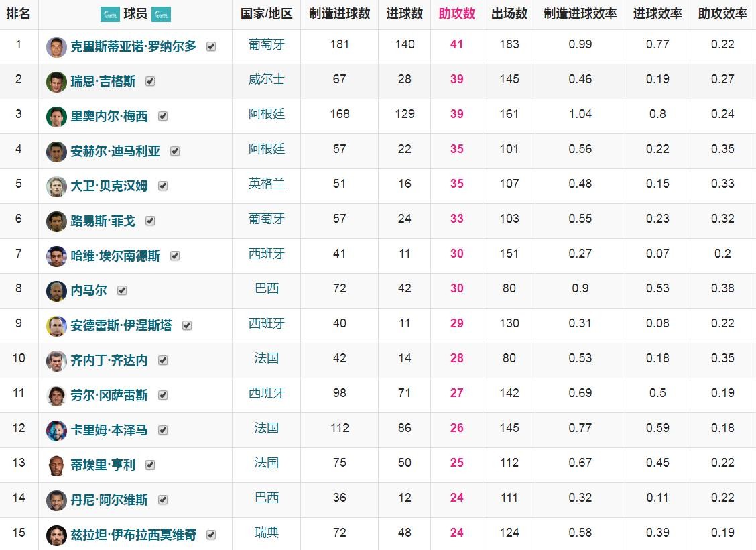Uncheck the checkbox next to 瑞恩·吉格斯
The width and height of the screenshot is (756, 550).
(x=150, y=82)
